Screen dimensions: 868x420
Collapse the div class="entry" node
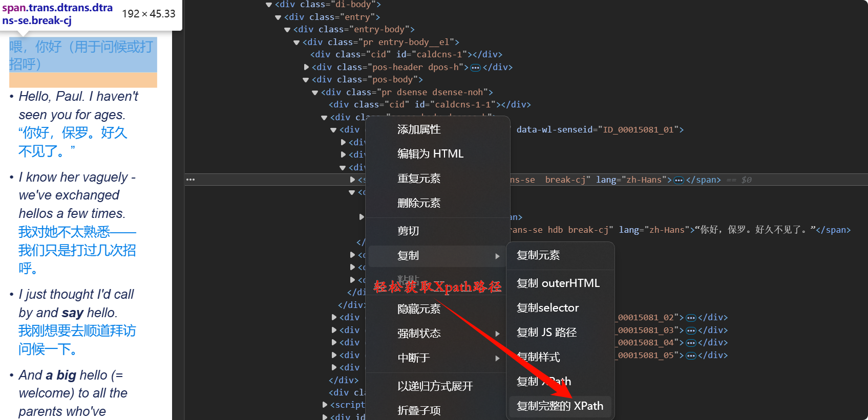pos(278,17)
